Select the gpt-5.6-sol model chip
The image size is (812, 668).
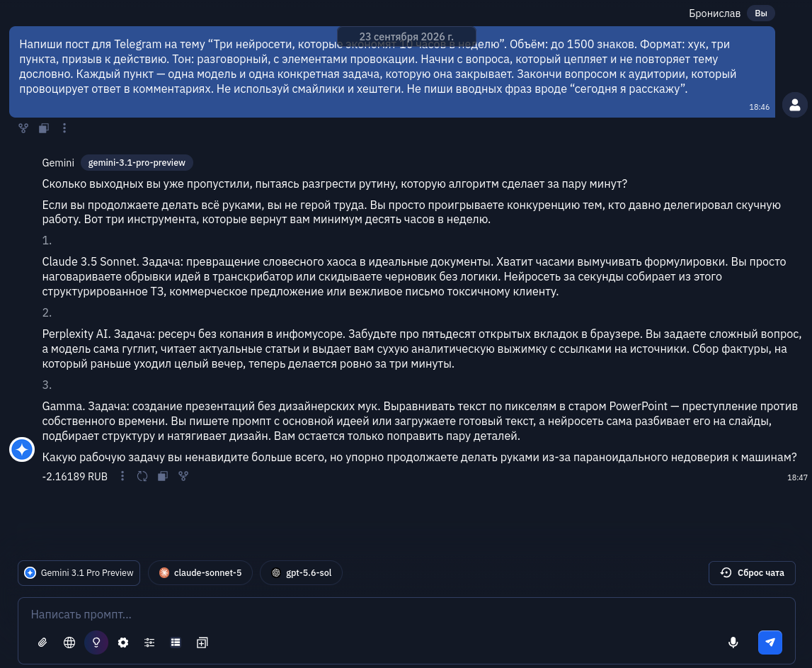point(301,573)
